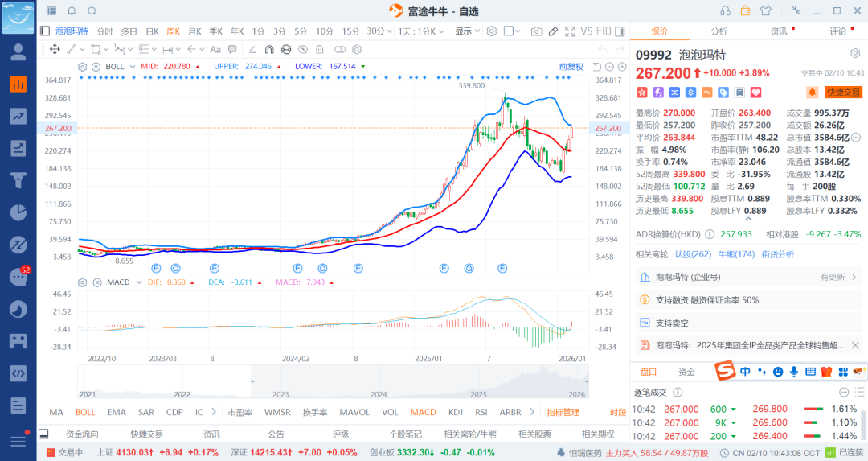Open 泡泡玛特 (企业号) 有更新 row
868x461 pixels.
point(748,277)
